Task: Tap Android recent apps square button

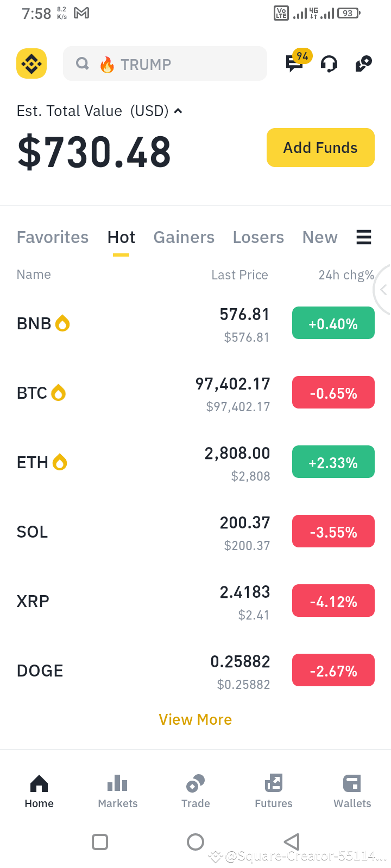Action: click(100, 842)
